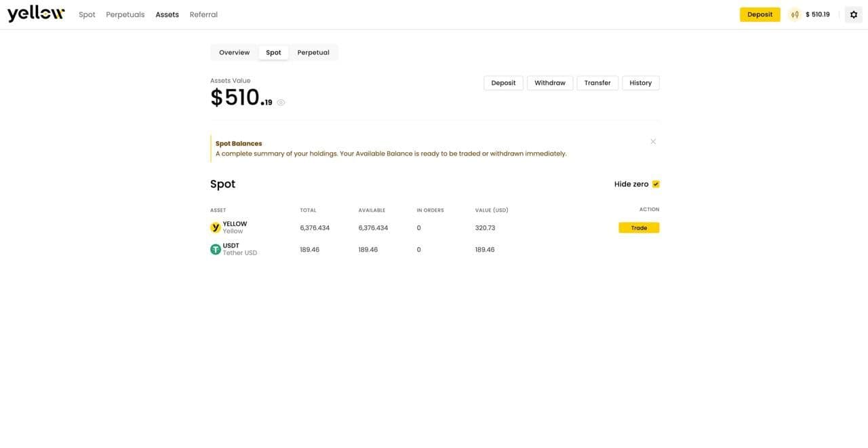This screenshot has width=868, height=448.
Task: Click the USDT Tether coin icon
Action: tap(216, 249)
